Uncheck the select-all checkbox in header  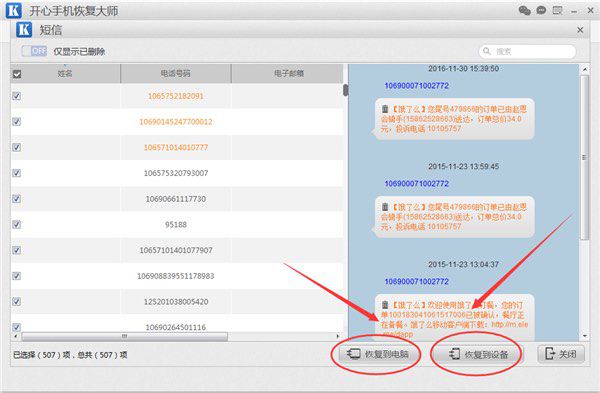coord(17,74)
